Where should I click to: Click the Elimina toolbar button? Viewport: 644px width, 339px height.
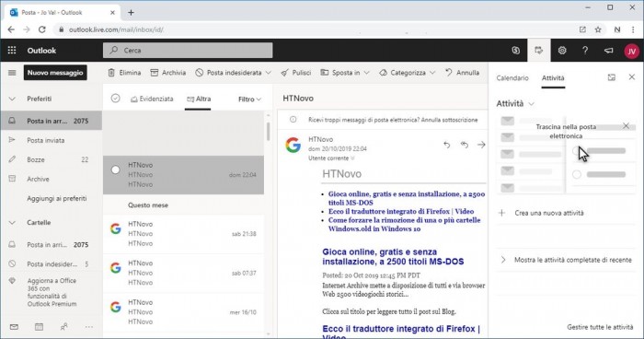[124, 73]
